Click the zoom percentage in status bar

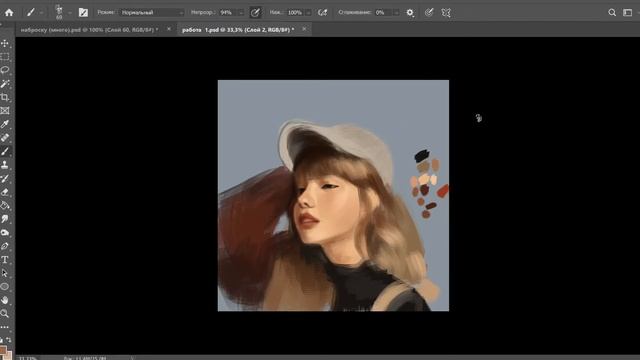tap(27, 358)
